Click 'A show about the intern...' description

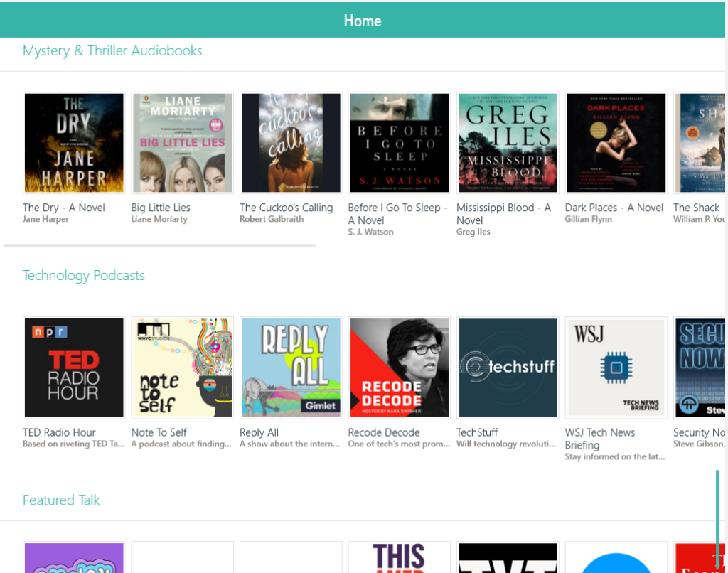tap(290, 444)
